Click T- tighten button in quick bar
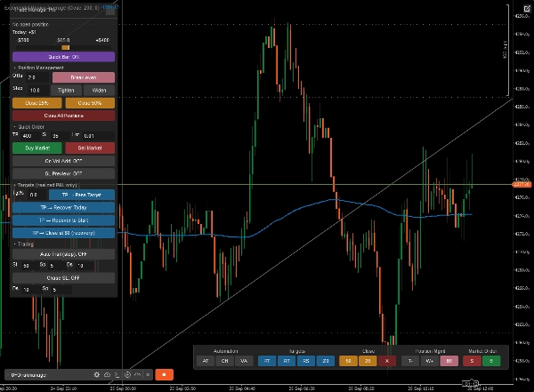Screen dimensions: 534x392 pyautogui.click(x=410, y=361)
